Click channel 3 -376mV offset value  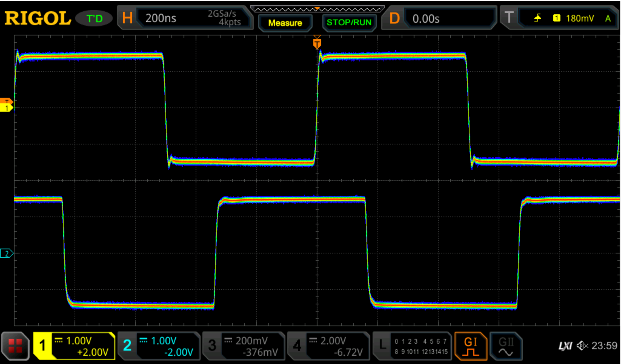pos(260,352)
